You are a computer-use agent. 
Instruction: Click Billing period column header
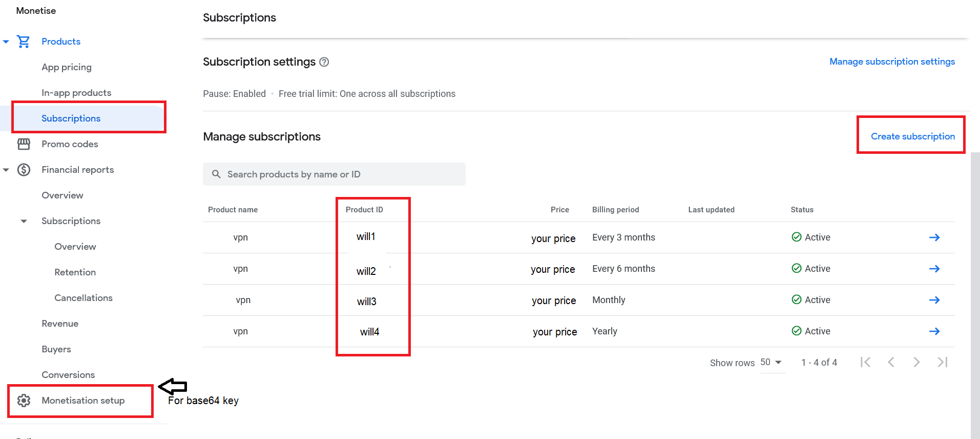[616, 210]
